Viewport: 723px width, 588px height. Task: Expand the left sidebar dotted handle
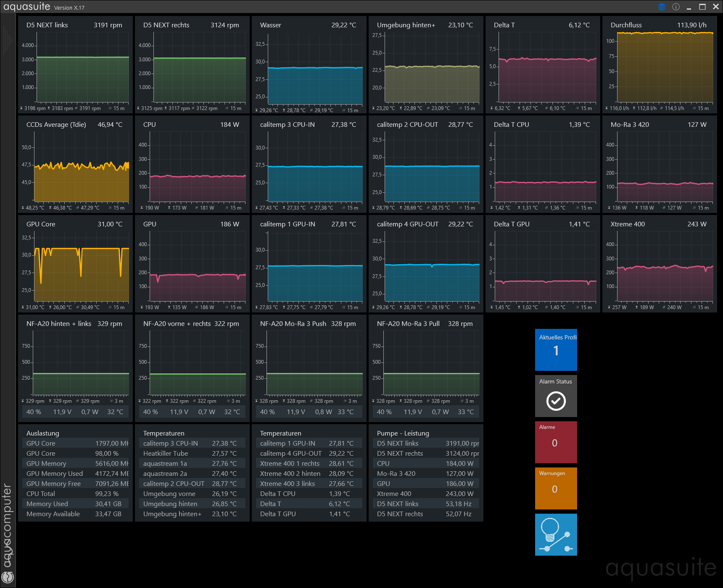tap(7, 41)
